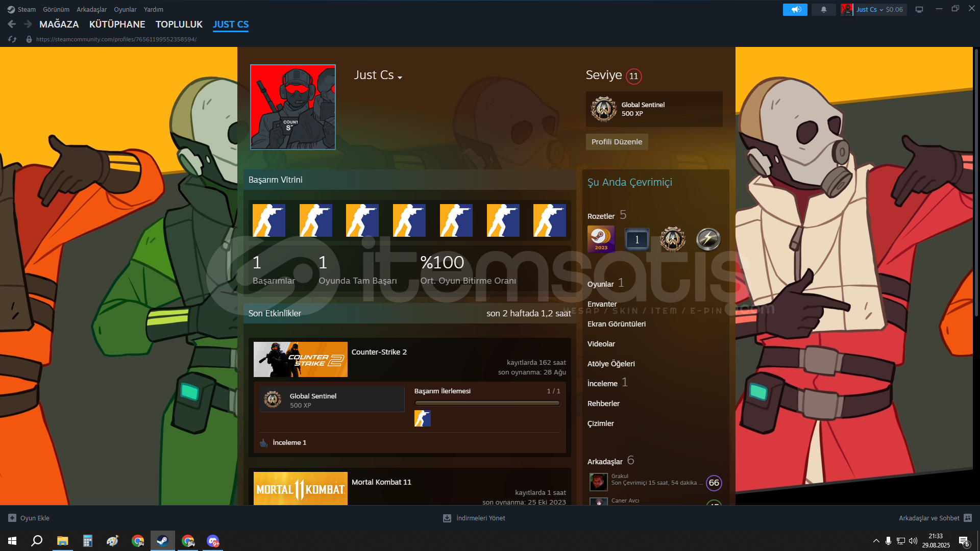Viewport: 980px width, 551px height.
Task: Click the Steam logo menu icon
Action: (x=11, y=9)
